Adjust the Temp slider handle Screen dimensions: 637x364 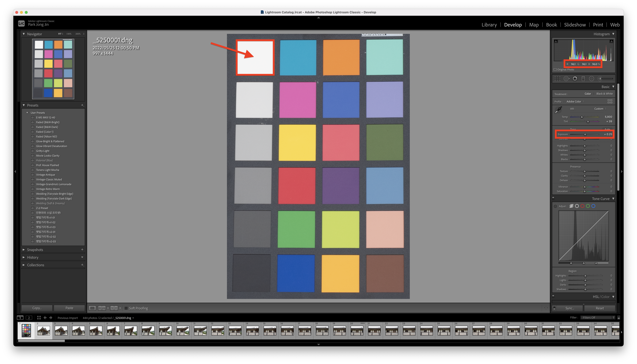(x=582, y=117)
